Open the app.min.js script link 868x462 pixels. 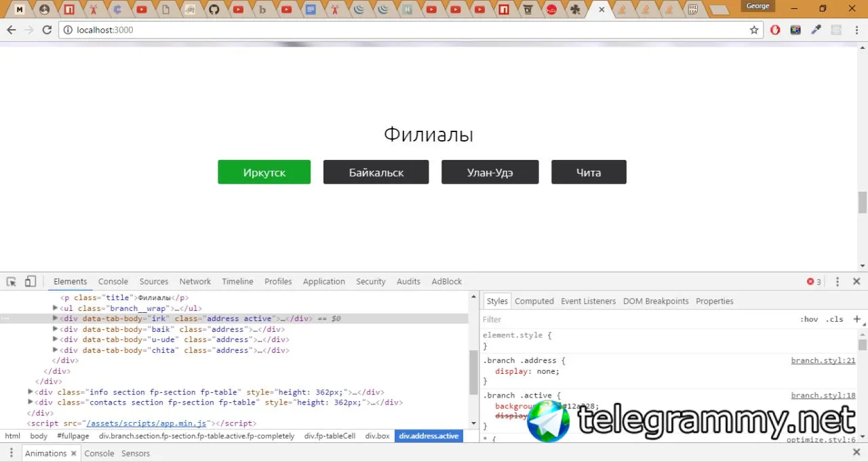click(146, 423)
